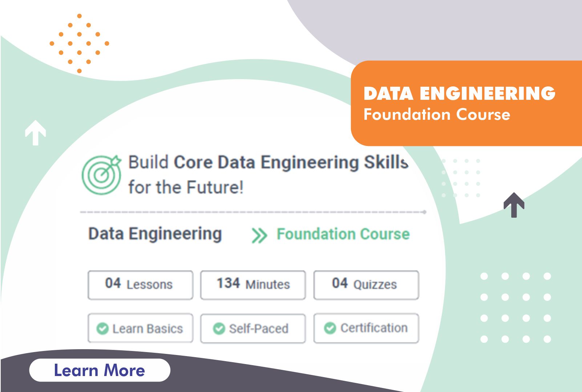Select the 04 Quizzes box
Viewport: 582px width, 392px height.
click(366, 285)
